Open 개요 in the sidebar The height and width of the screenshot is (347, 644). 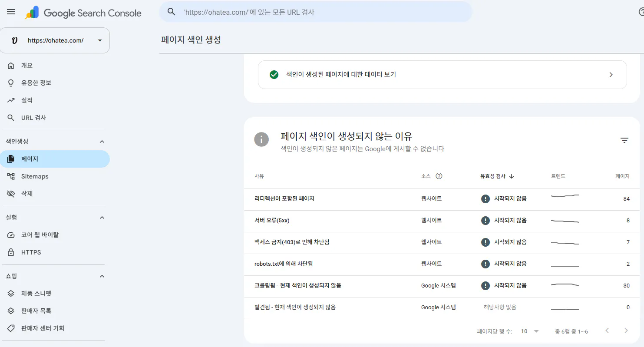point(55,66)
